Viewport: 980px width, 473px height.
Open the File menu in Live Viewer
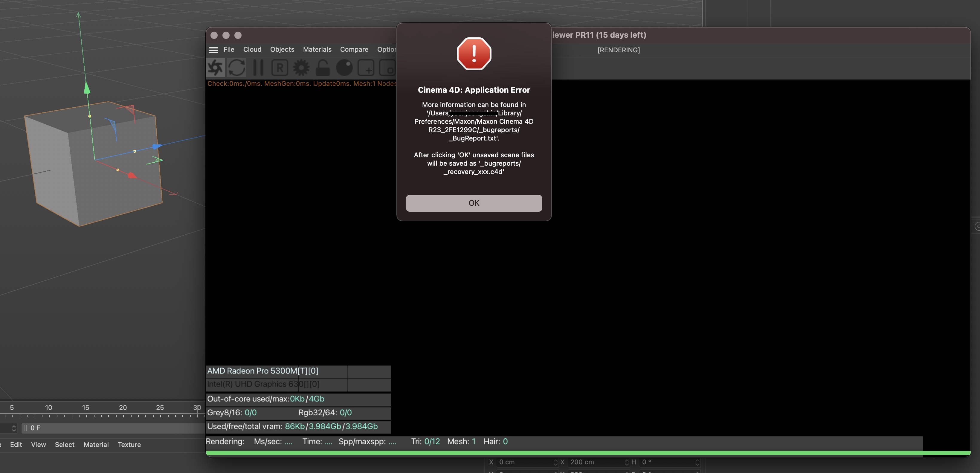[229, 49]
